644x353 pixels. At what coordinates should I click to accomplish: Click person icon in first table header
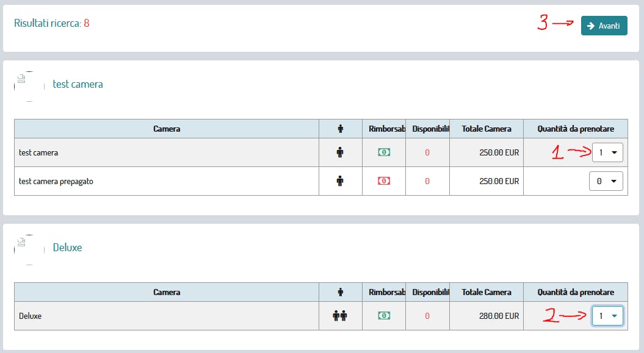pyautogui.click(x=341, y=129)
